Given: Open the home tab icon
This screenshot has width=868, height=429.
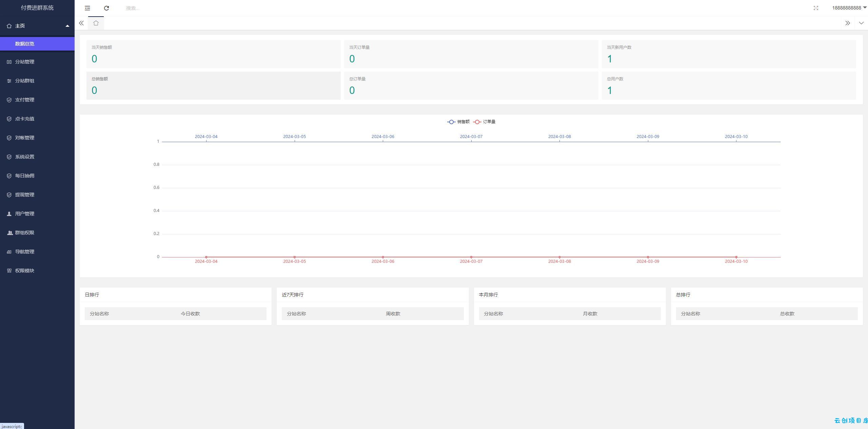Looking at the screenshot, I should pos(96,23).
